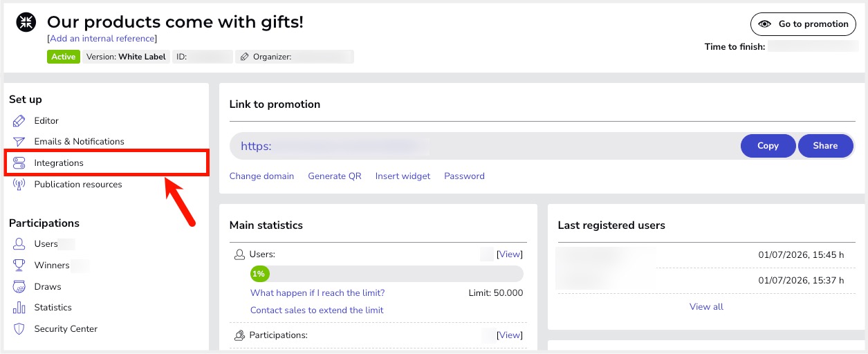Click the Winners trophy icon

point(19,265)
